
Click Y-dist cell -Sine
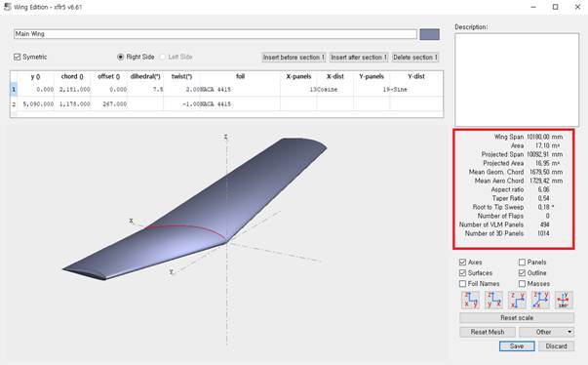pos(416,90)
